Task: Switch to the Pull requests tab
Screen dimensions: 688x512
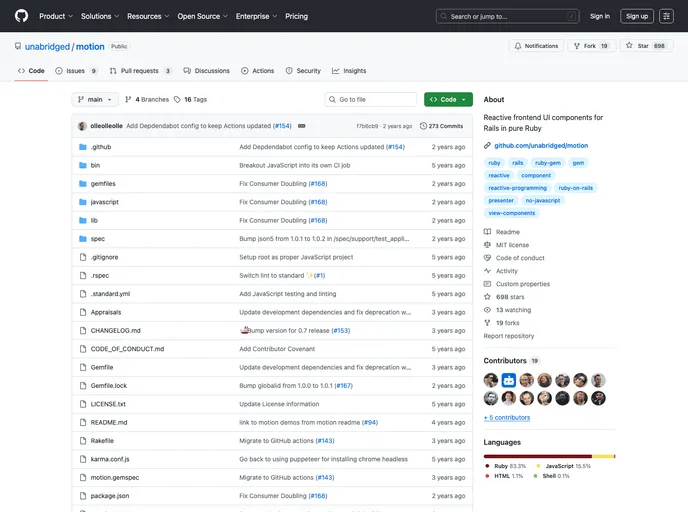Action: 140,71
